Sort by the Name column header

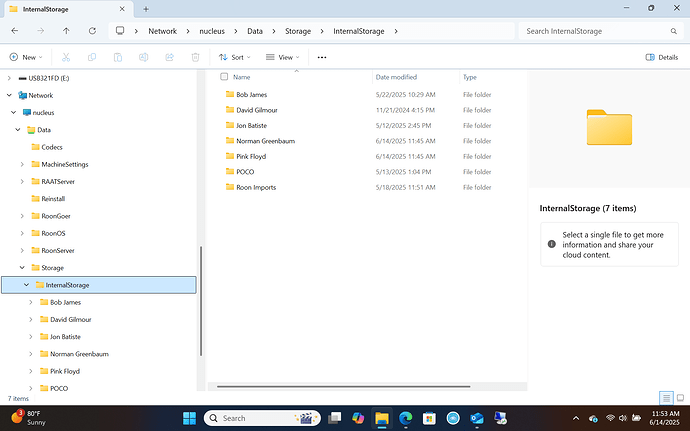(x=241, y=77)
